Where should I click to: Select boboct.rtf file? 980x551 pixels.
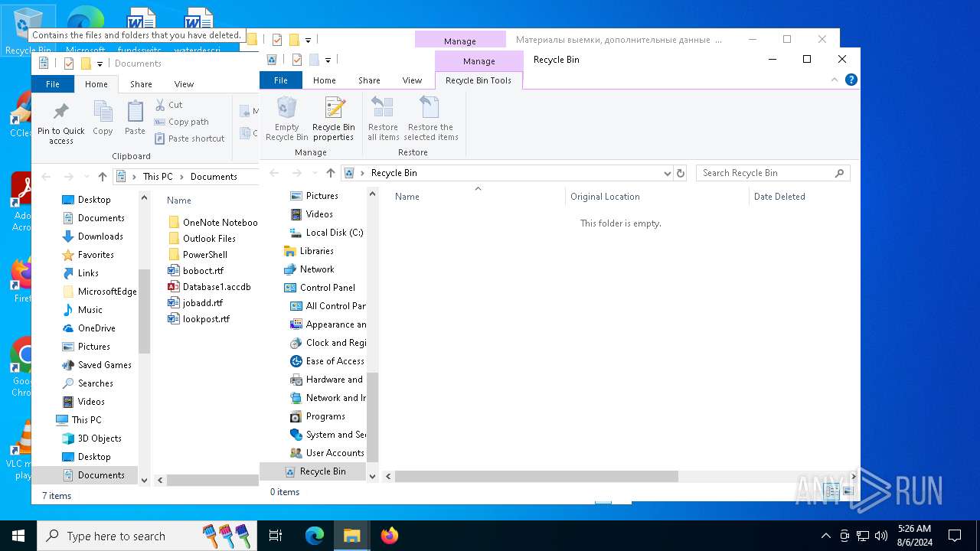(x=196, y=271)
